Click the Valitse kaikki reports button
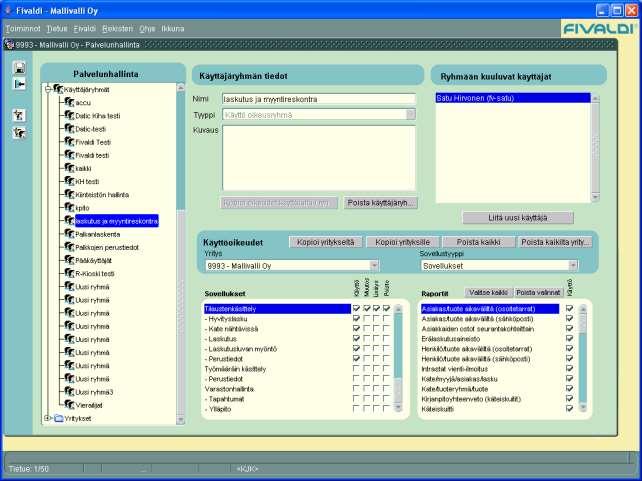The width and height of the screenshot is (642, 481). pos(489,292)
